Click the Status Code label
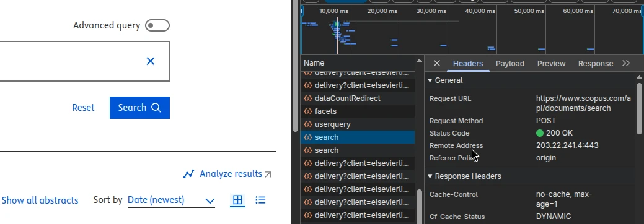The image size is (644, 224). click(449, 133)
